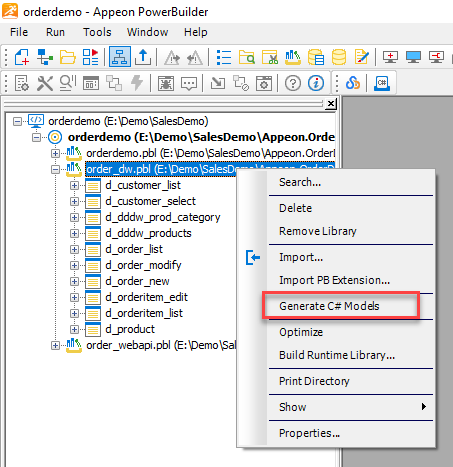Click the lightning bolt toolbar icon
This screenshot has height=467, width=453.
[x=137, y=82]
